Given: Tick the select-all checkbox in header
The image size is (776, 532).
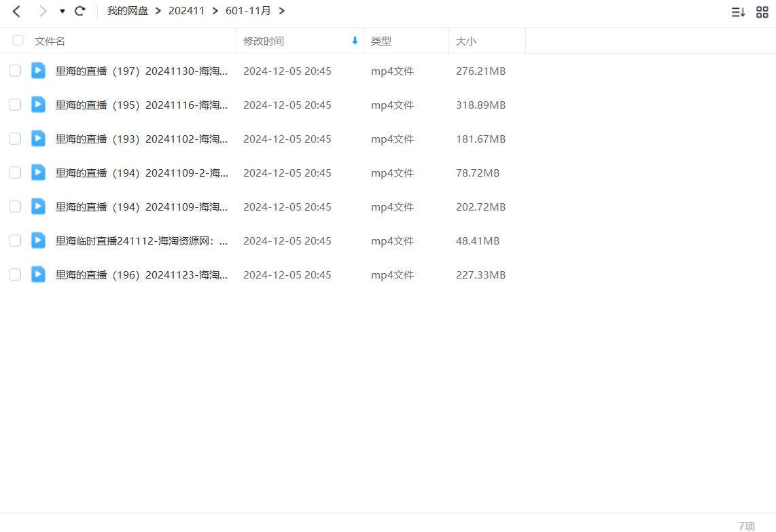Looking at the screenshot, I should [18, 41].
